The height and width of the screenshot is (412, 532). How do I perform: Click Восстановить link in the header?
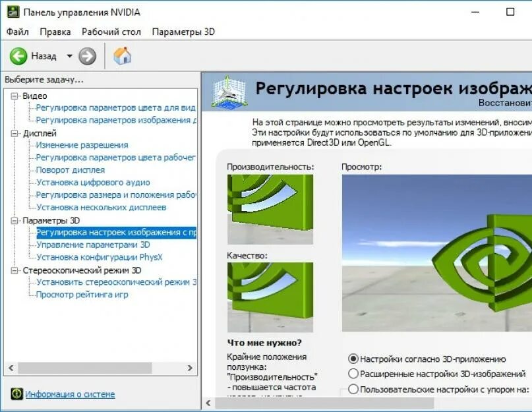tap(505, 102)
